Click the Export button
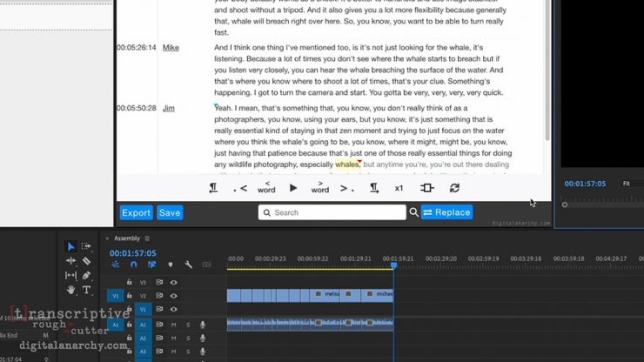 (x=136, y=212)
